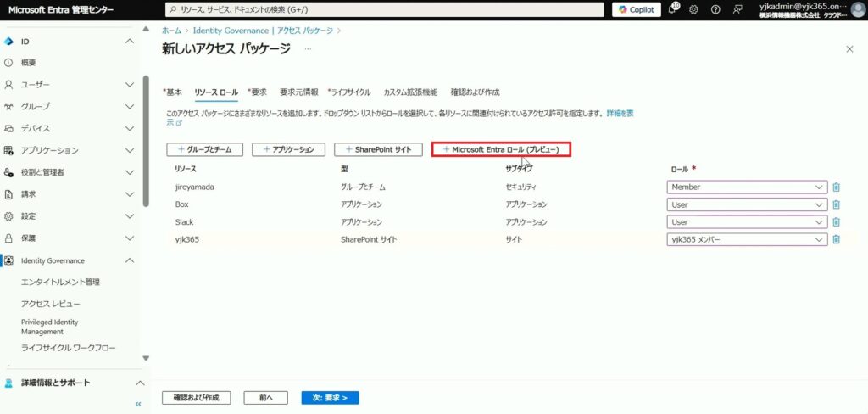Open role dropdown for Slack row

point(748,221)
